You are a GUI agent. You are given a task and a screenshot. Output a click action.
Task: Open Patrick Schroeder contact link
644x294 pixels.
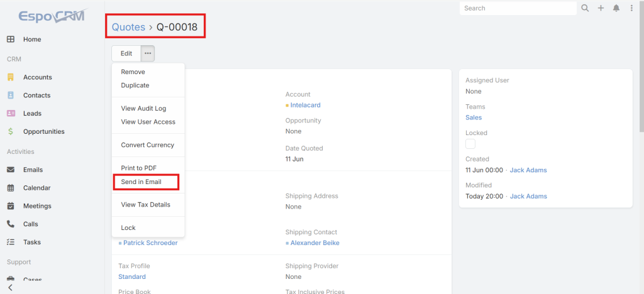[150, 242]
